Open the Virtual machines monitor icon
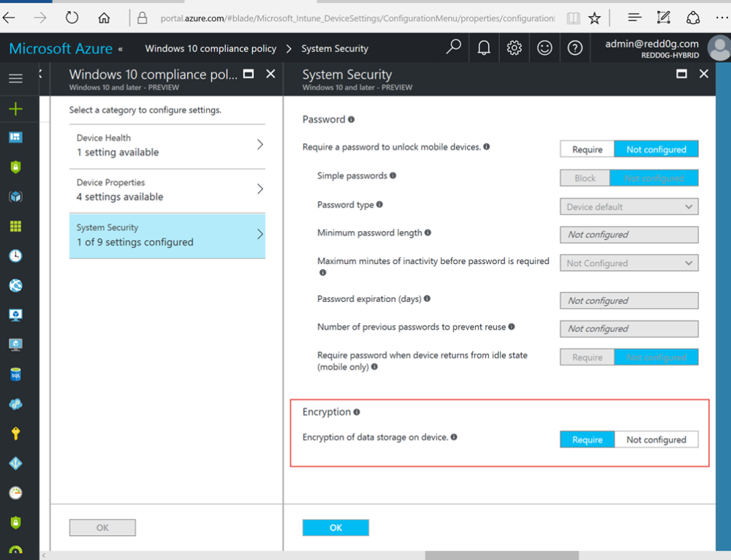Viewport: 731px width, 560px height. 15,315
